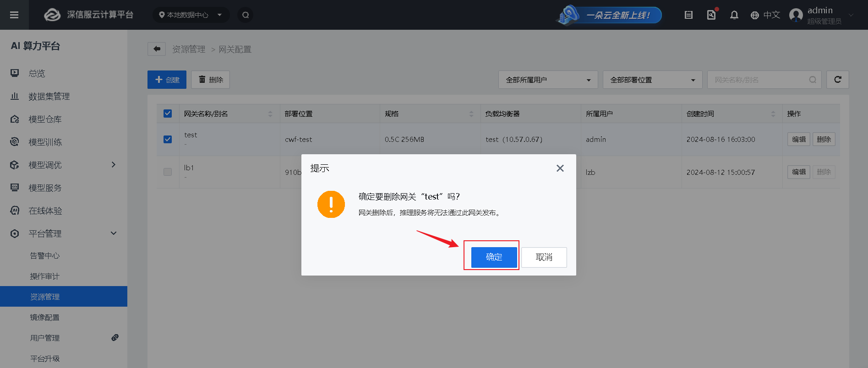Sort by gateway name column

click(270, 114)
